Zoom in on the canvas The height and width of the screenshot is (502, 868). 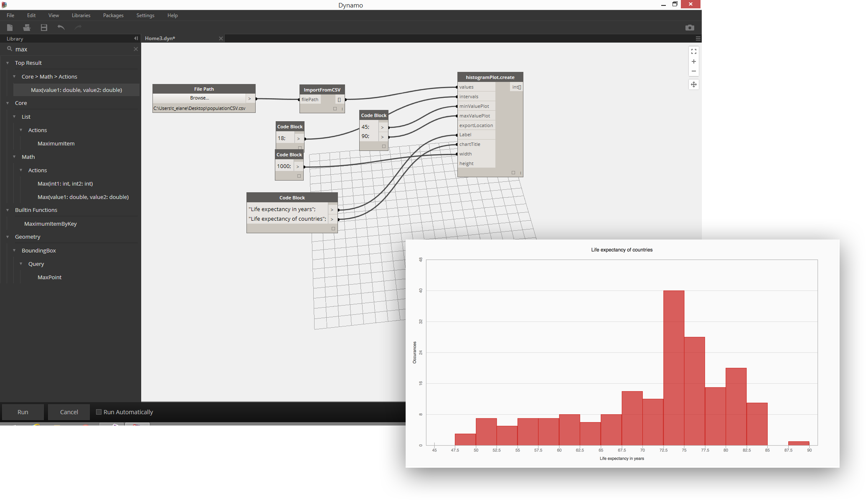tap(694, 61)
